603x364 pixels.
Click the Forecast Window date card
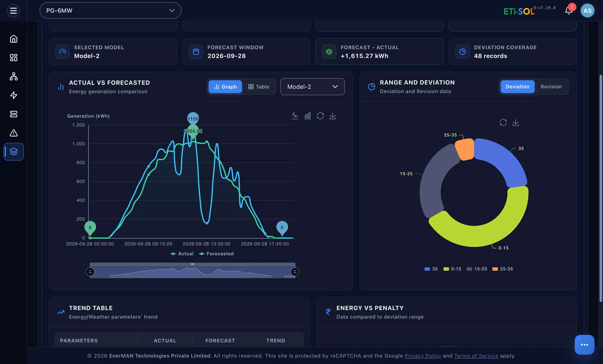click(246, 52)
